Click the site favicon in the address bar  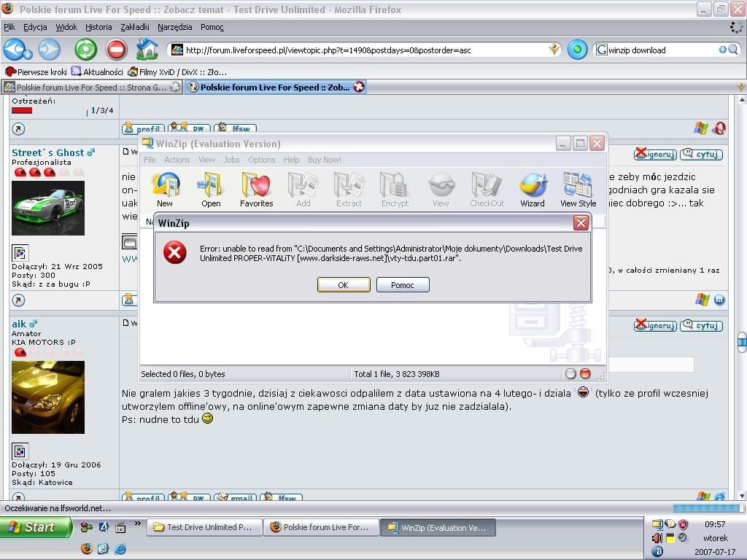(177, 50)
